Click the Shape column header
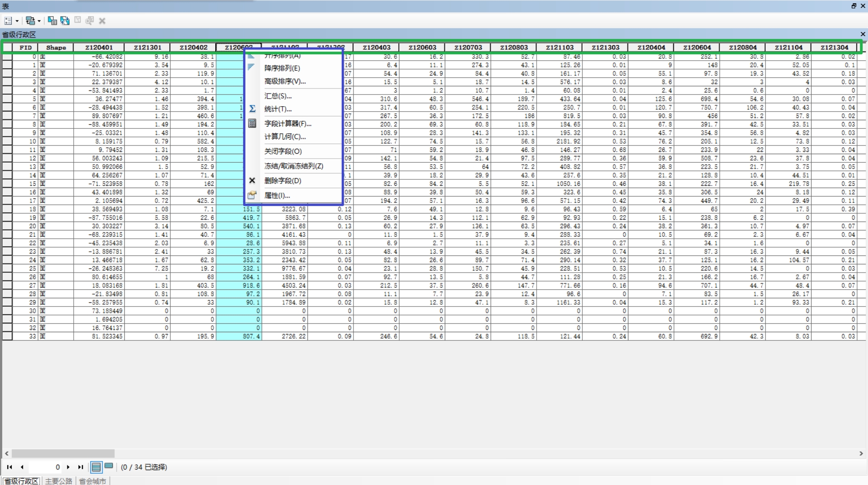This screenshot has width=868, height=485. click(56, 47)
